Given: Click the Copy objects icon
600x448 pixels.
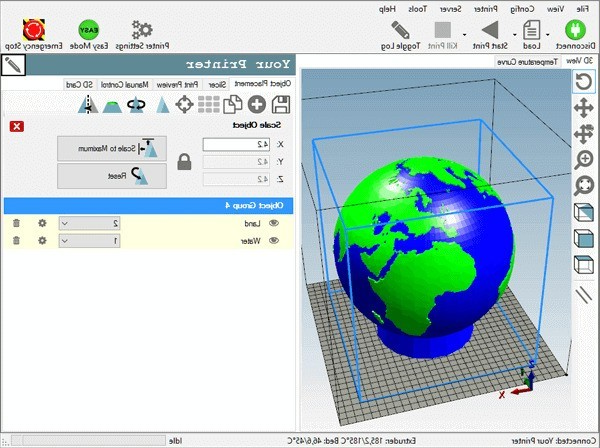Looking at the screenshot, I should coord(234,104).
